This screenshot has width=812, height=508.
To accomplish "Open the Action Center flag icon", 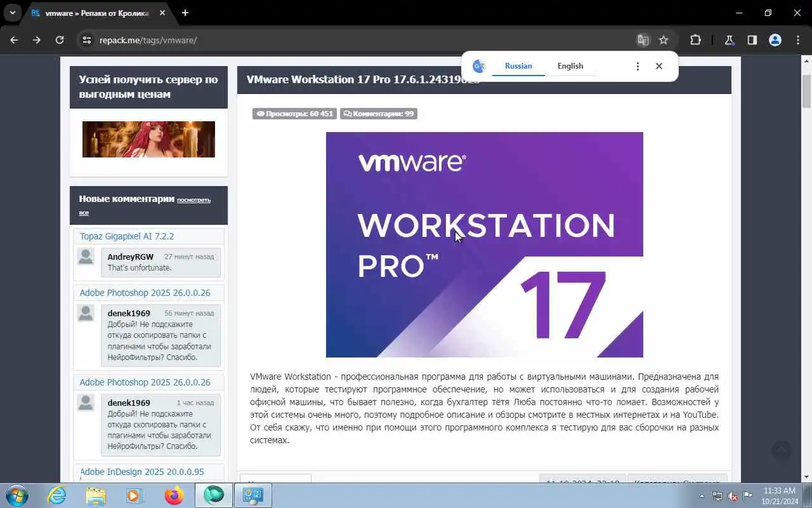I will coord(748,496).
